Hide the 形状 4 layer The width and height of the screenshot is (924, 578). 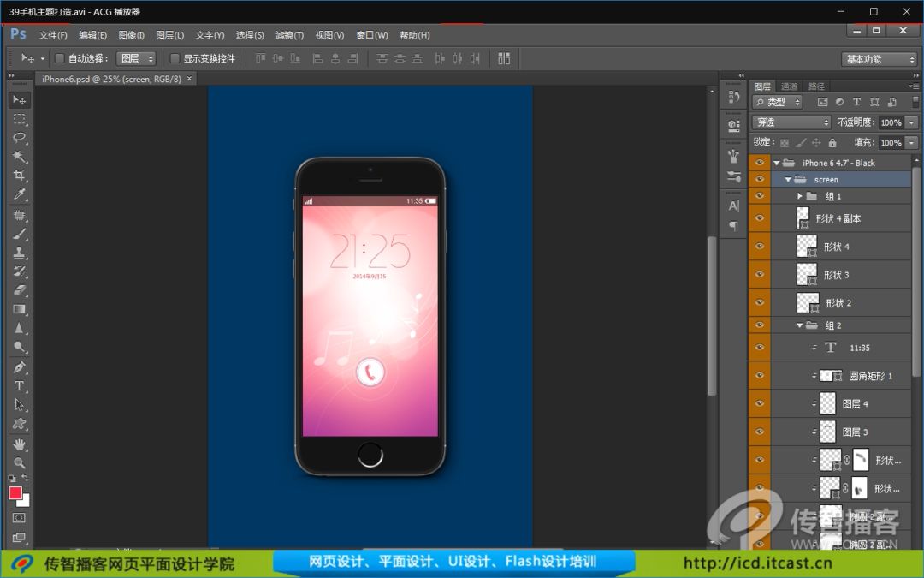tap(759, 247)
